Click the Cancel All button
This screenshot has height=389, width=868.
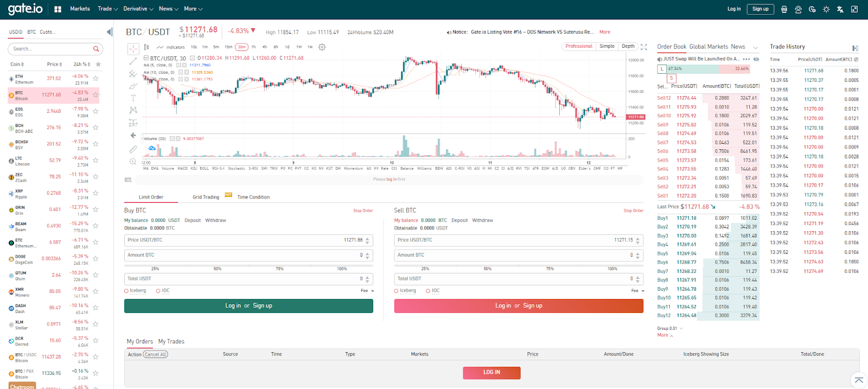pos(156,354)
